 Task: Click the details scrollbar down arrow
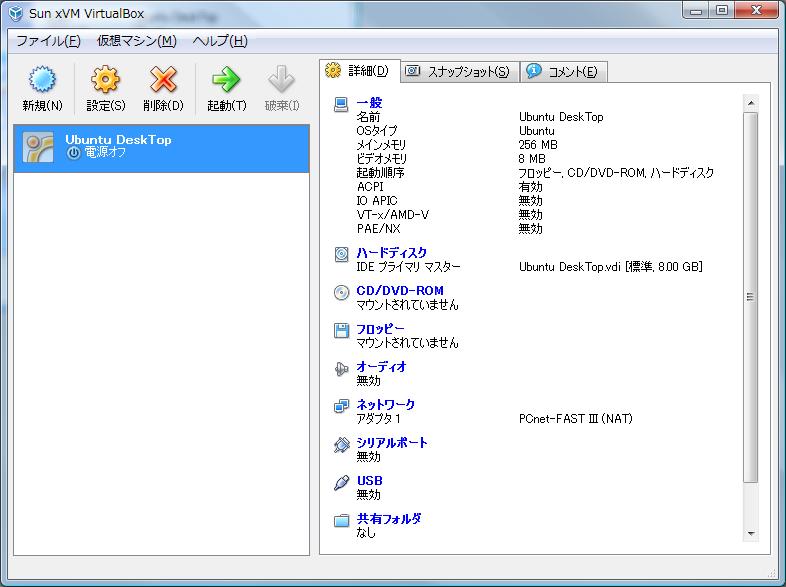click(750, 533)
